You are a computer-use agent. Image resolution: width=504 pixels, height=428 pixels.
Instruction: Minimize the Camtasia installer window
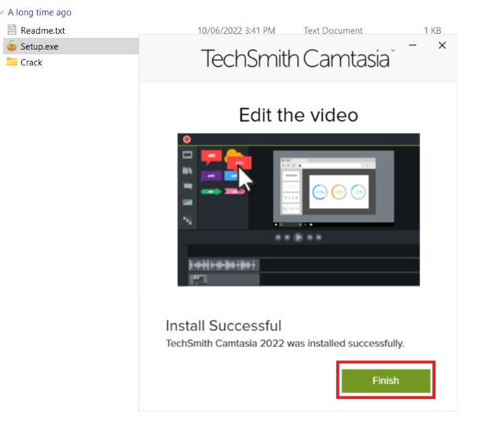click(x=413, y=46)
